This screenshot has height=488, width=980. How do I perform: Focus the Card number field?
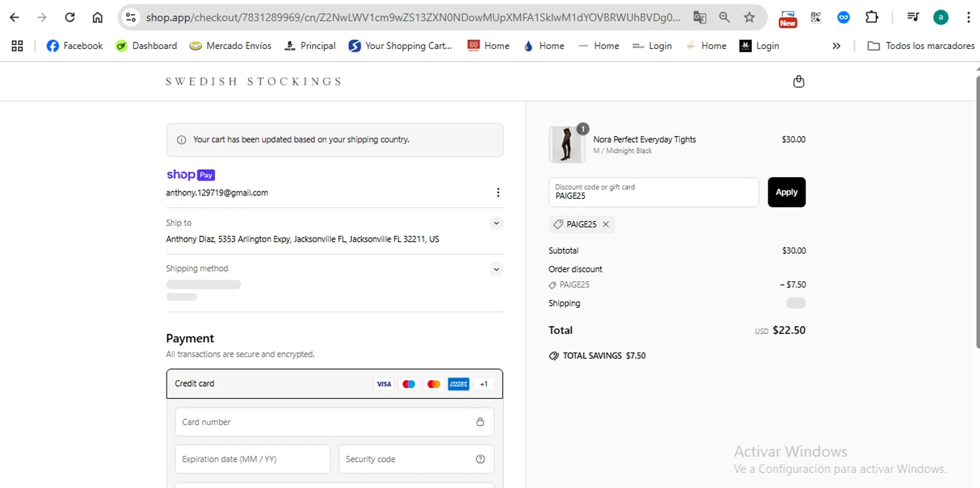tap(335, 422)
